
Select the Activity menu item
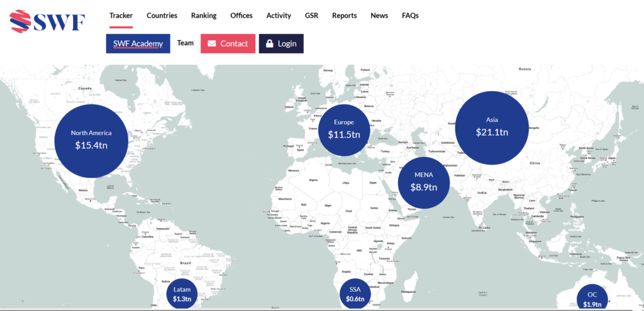tap(279, 16)
